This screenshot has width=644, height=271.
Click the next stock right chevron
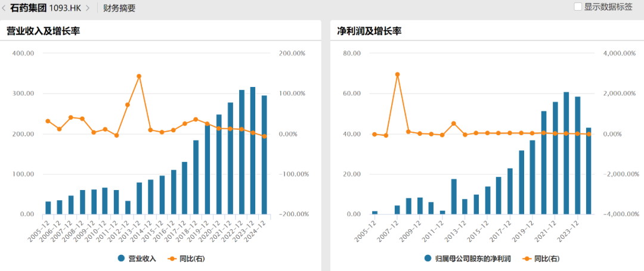tap(88, 8)
